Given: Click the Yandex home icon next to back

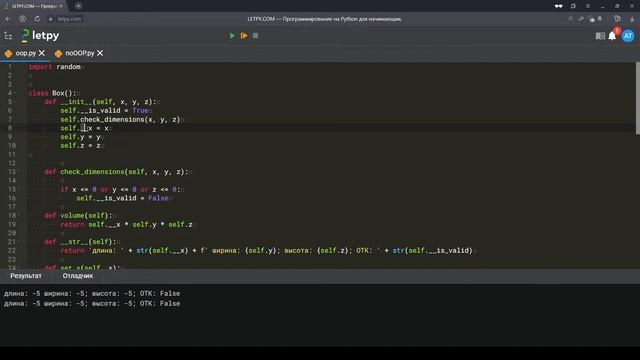Looking at the screenshot, I should point(22,19).
